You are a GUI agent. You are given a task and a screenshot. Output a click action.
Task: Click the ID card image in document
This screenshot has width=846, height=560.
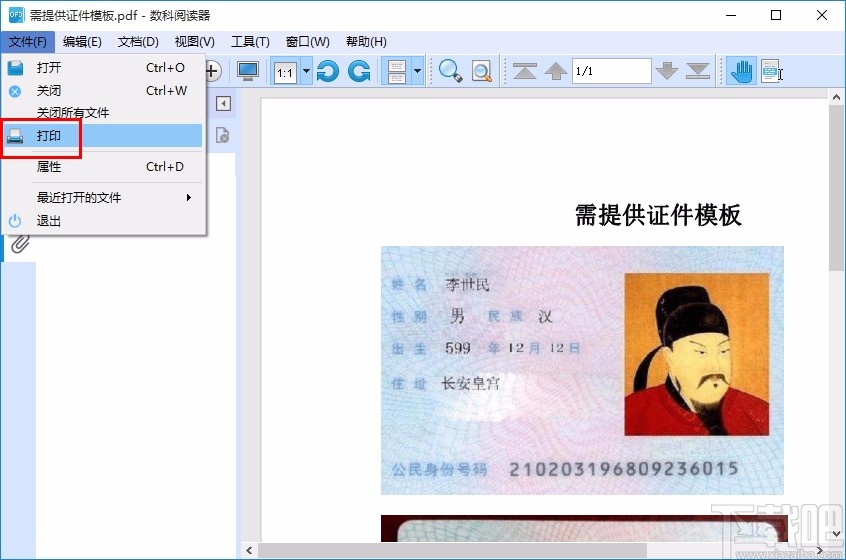[582, 370]
